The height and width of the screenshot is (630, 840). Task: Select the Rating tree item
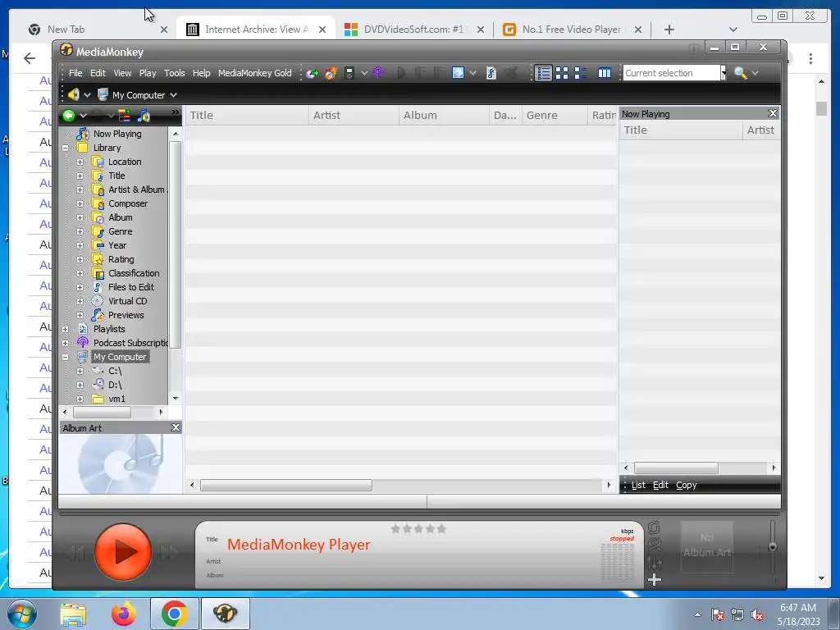tap(121, 259)
